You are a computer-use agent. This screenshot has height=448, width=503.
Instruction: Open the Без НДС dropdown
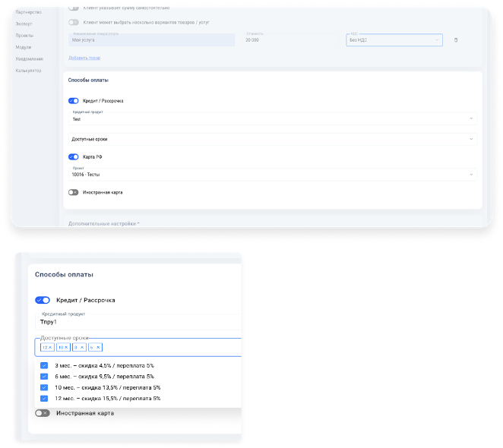pyautogui.click(x=394, y=40)
